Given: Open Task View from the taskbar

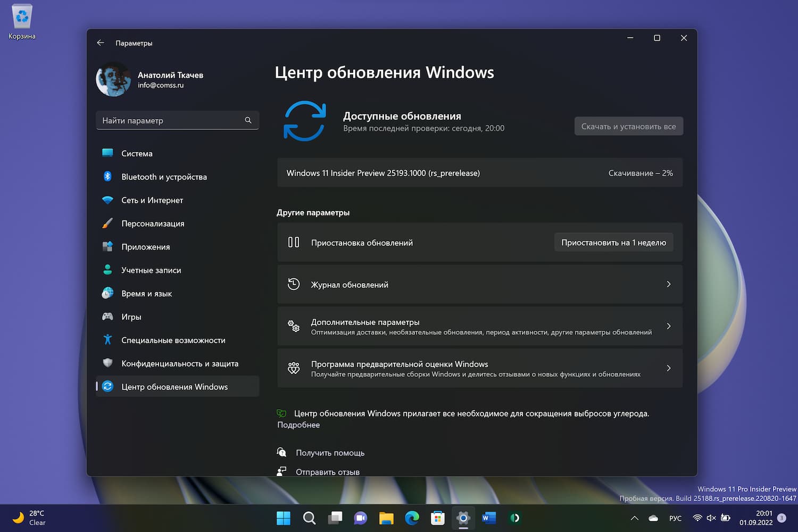Looking at the screenshot, I should coord(335,518).
